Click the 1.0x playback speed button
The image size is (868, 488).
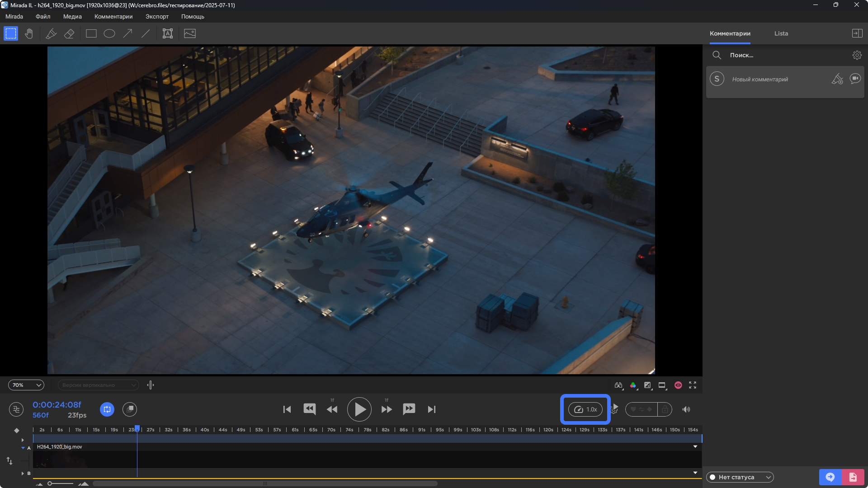point(585,409)
